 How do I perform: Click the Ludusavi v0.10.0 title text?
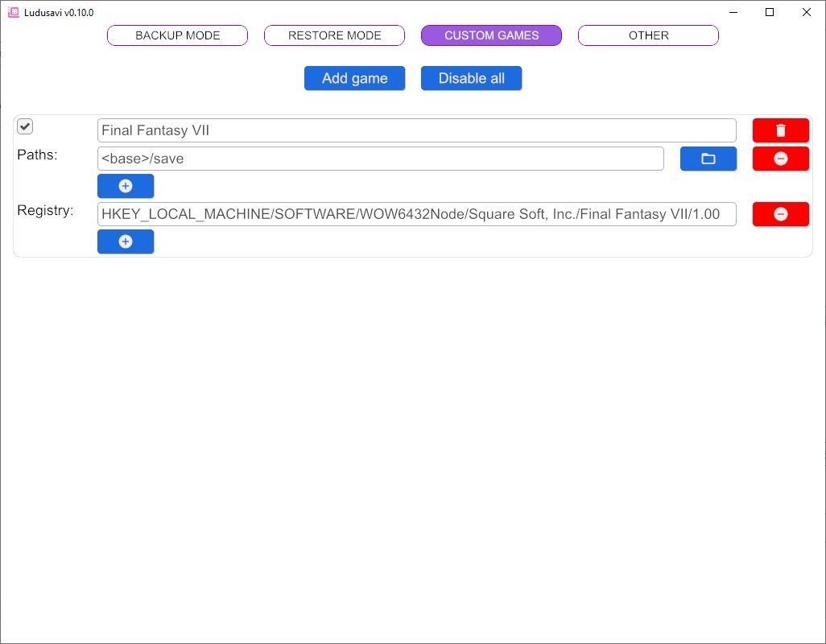point(59,13)
